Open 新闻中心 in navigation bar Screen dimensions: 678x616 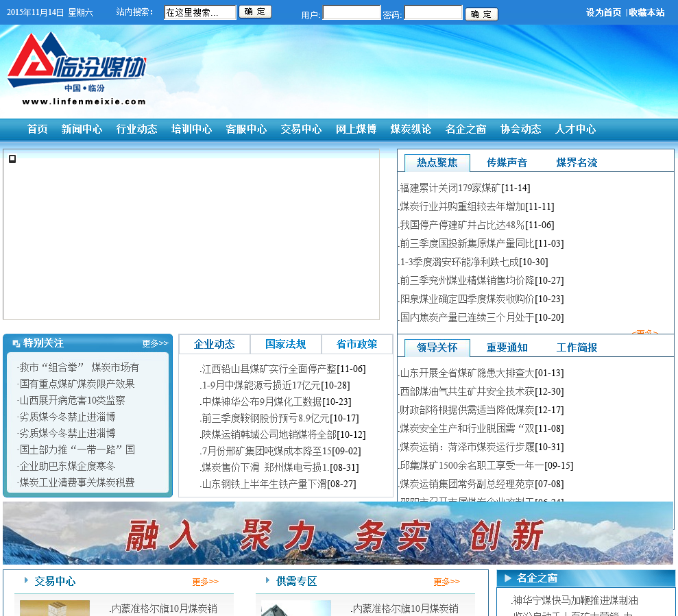82,130
